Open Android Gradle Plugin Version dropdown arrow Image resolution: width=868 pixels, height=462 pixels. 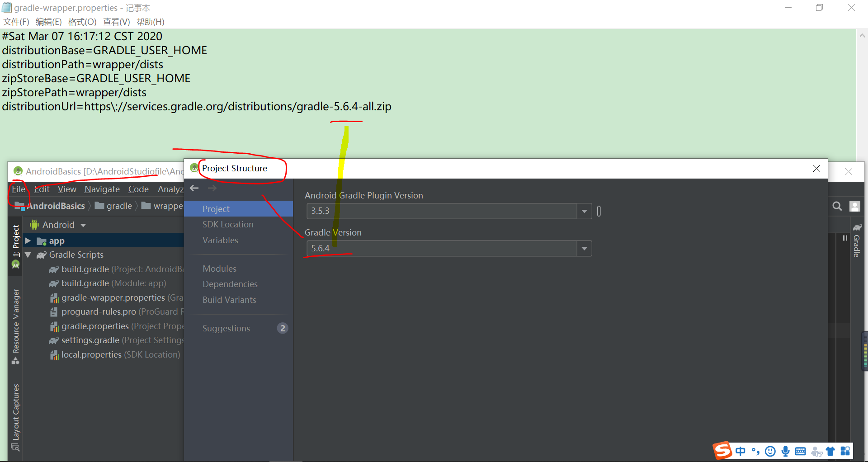coord(584,211)
